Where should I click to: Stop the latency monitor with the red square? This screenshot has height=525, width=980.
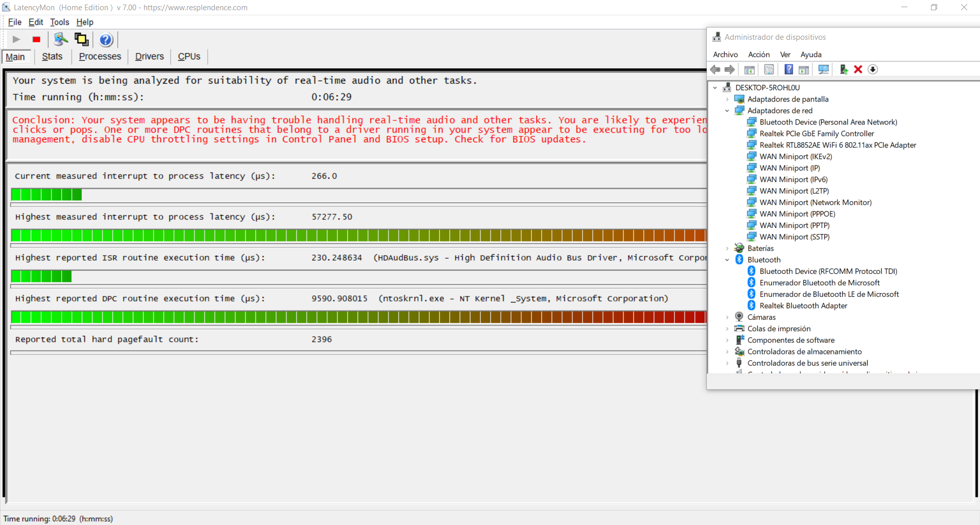[36, 39]
